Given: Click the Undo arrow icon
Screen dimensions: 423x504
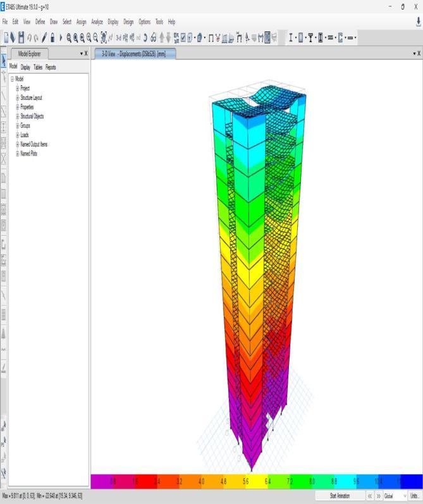Looking at the screenshot, I should pos(29,38).
